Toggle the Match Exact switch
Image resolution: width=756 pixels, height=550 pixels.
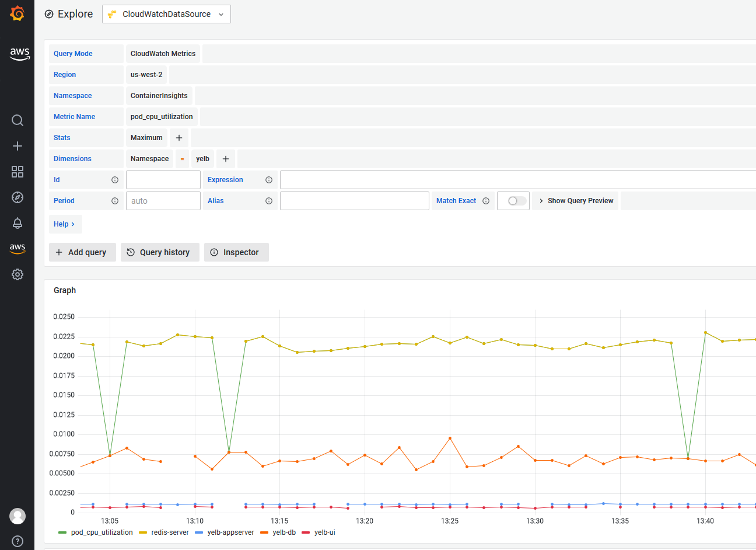[513, 201]
